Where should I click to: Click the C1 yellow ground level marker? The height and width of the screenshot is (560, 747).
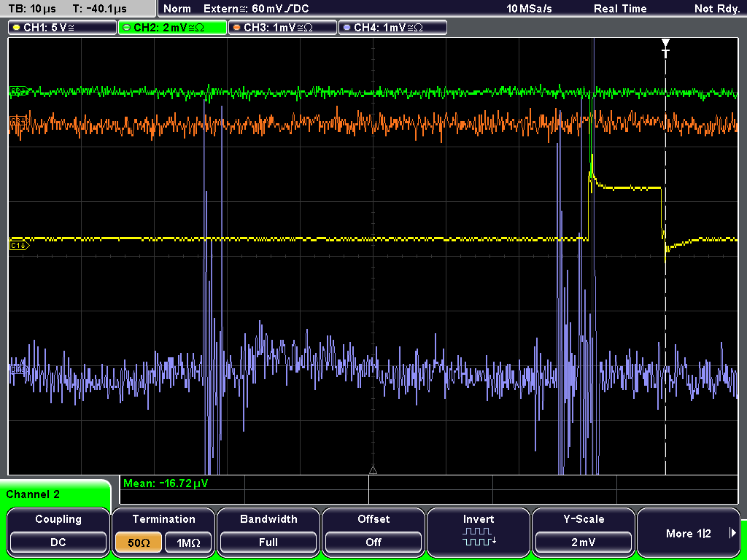[x=19, y=246]
